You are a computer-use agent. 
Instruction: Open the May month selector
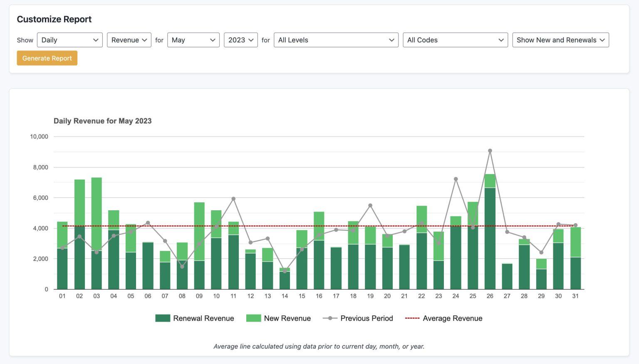point(193,40)
